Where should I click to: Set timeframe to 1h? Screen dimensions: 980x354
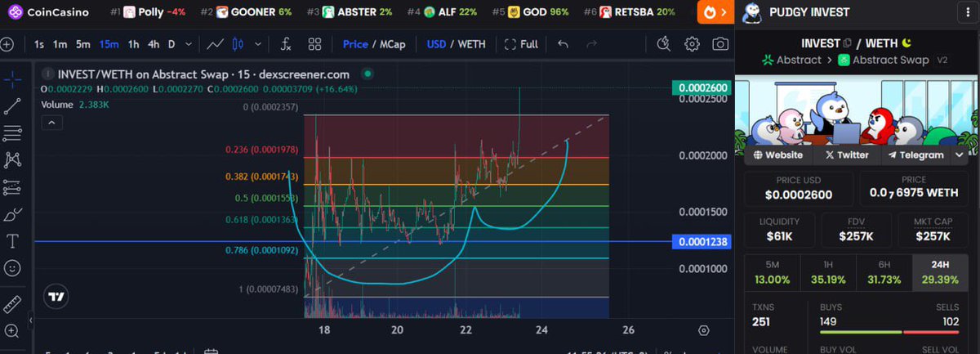coord(134,44)
